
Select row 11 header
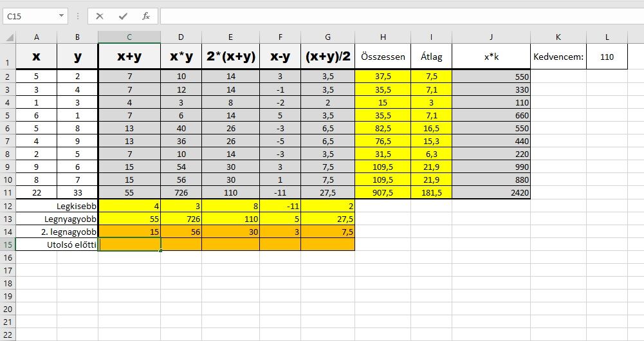click(8, 192)
